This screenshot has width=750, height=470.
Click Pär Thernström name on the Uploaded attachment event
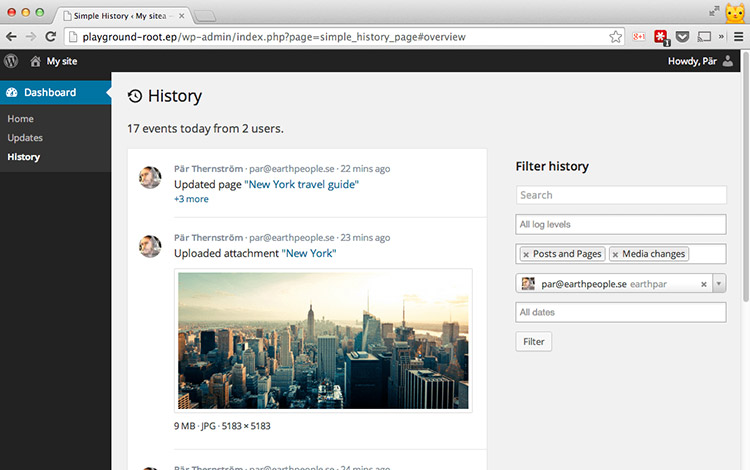(x=209, y=238)
